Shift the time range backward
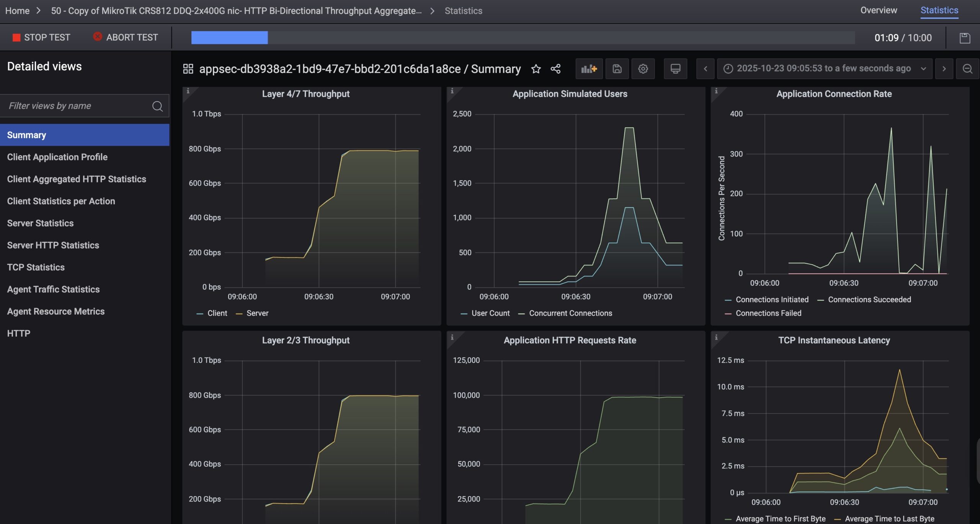 pos(705,69)
